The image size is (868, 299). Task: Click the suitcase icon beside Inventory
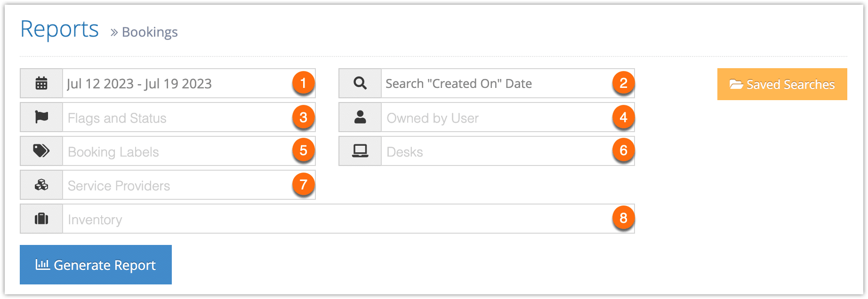coord(41,219)
